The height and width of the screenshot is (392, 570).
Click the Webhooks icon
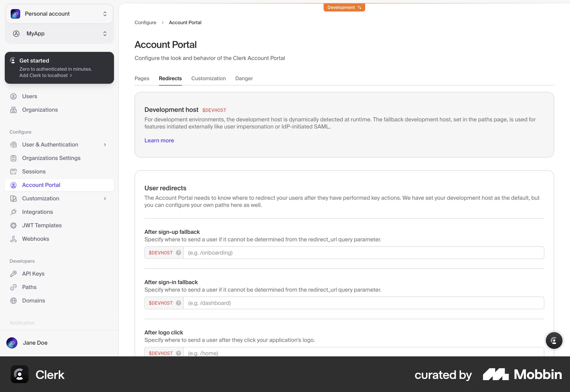(x=13, y=239)
